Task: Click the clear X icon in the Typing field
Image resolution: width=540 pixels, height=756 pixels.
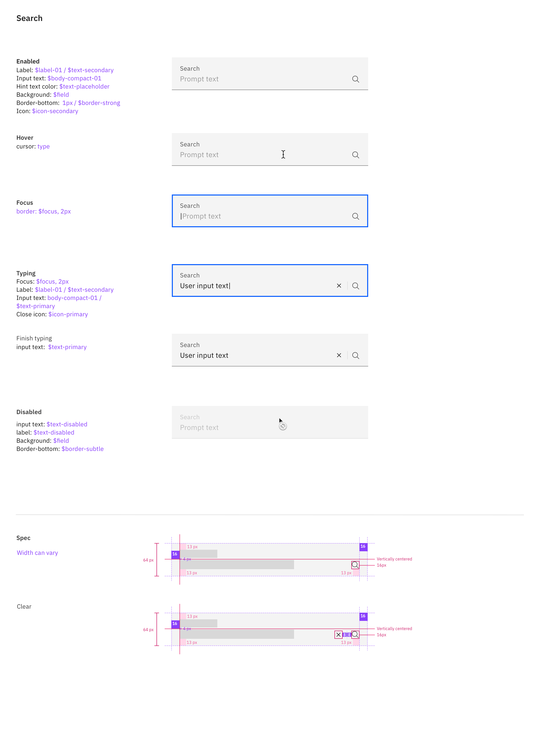Action: pos(339,286)
